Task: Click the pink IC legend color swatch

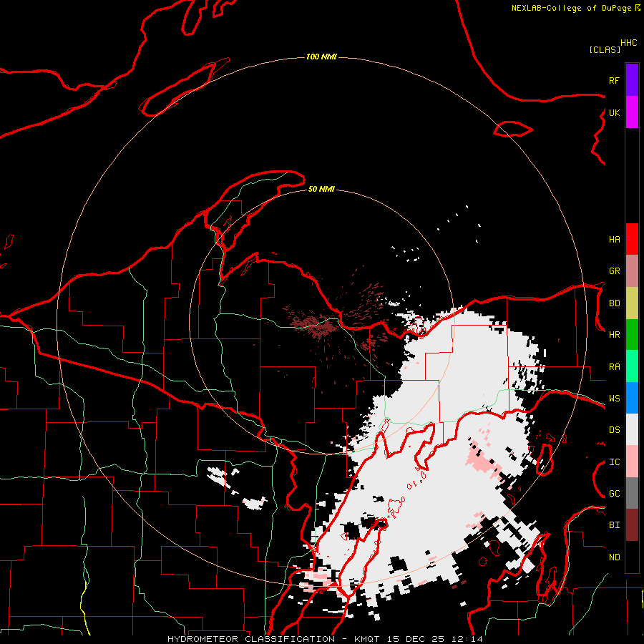Action: [632, 462]
